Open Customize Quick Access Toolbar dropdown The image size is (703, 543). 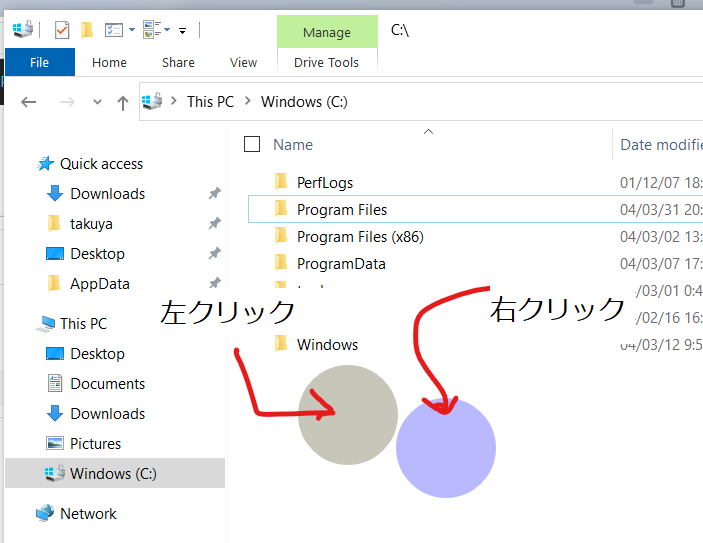click(182, 31)
